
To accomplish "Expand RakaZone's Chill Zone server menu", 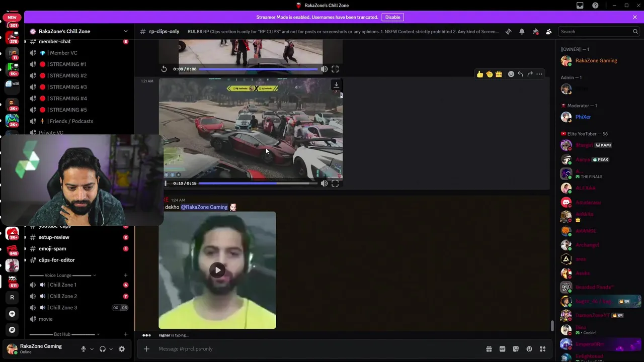I will click(79, 31).
